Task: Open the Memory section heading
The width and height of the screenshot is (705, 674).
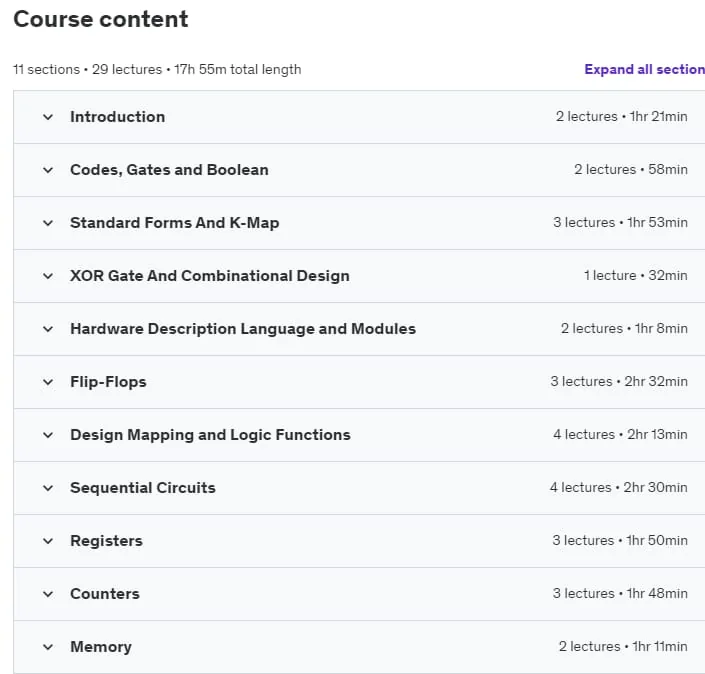Action: point(101,647)
